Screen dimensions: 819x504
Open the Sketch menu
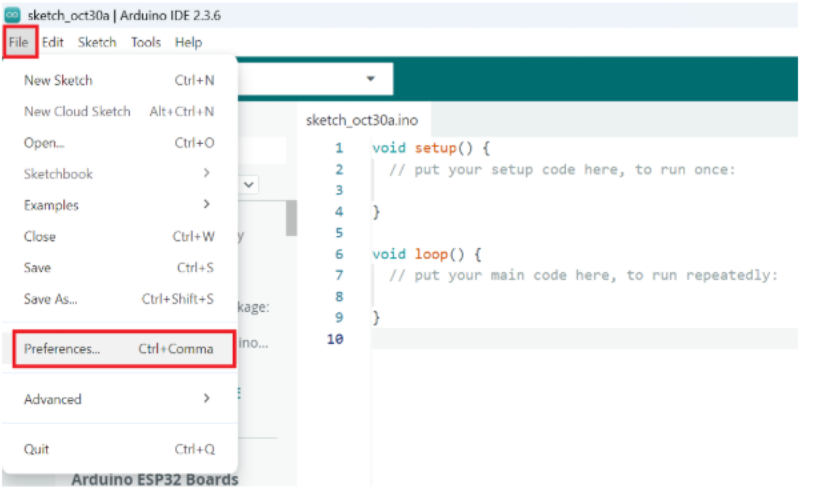click(x=97, y=42)
